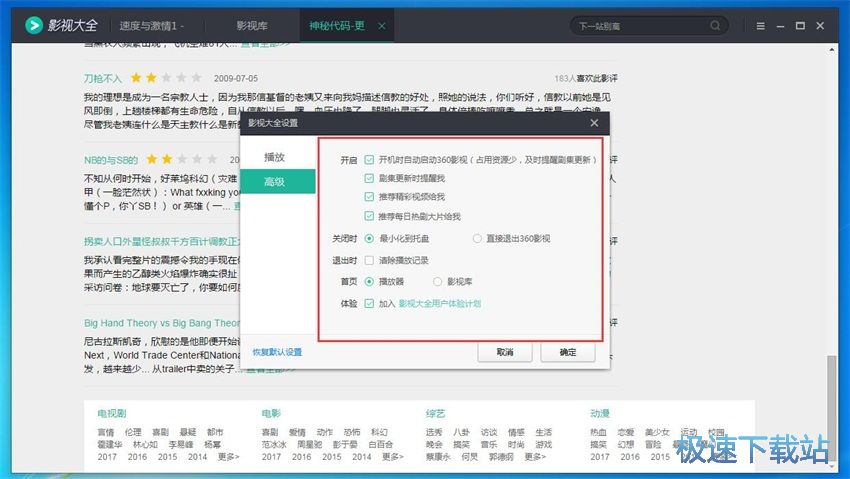The image size is (850, 479).
Task: Expand 更多> under 电影
Action: coord(392,457)
